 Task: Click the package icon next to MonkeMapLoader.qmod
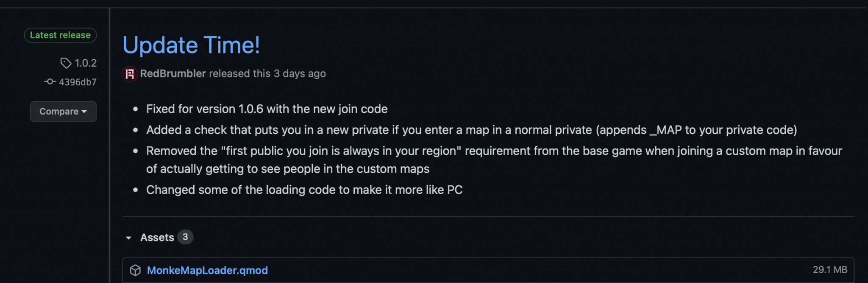click(135, 270)
